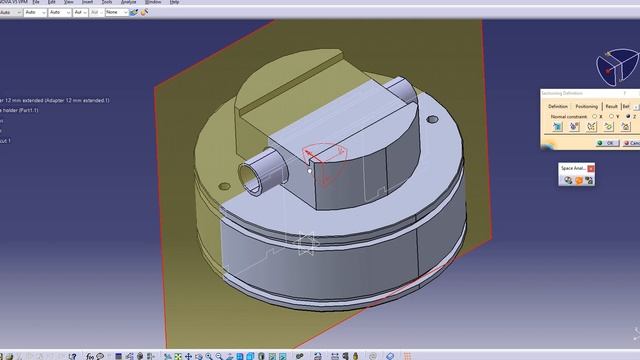This screenshot has height=360, width=640.
Task: Select the X normal constraint radio
Action: 594,117
